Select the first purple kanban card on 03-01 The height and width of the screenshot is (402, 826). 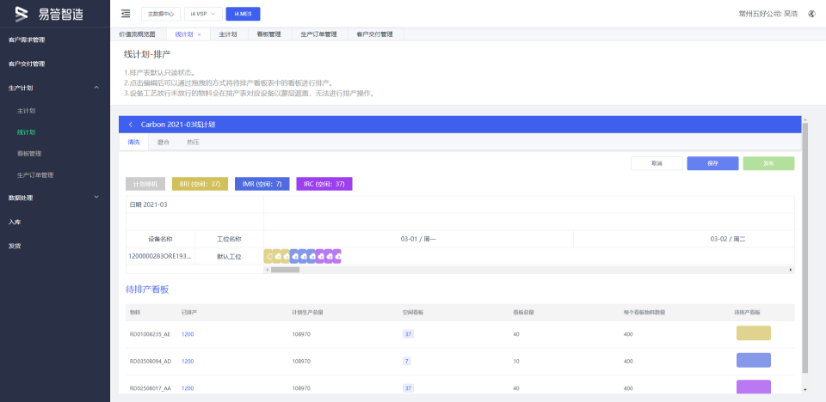pos(320,257)
